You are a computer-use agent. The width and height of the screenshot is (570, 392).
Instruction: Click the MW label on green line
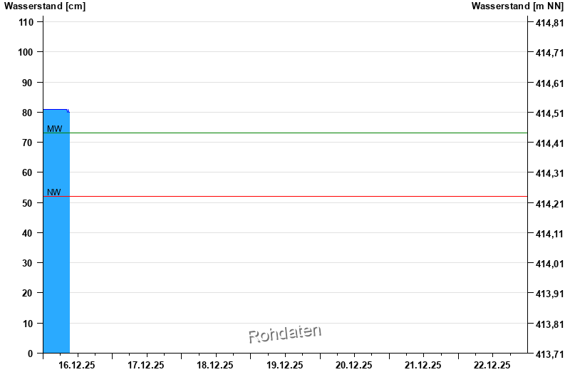coord(55,129)
